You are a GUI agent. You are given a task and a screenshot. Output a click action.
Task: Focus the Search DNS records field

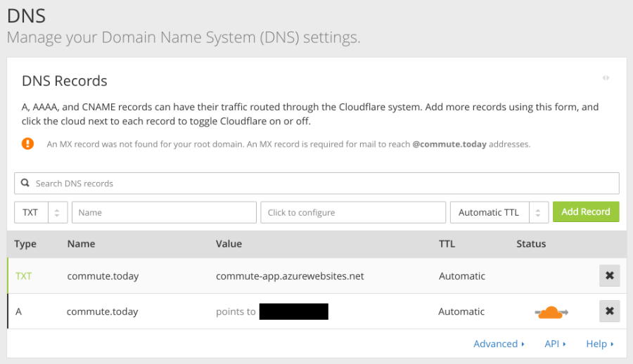(317, 183)
